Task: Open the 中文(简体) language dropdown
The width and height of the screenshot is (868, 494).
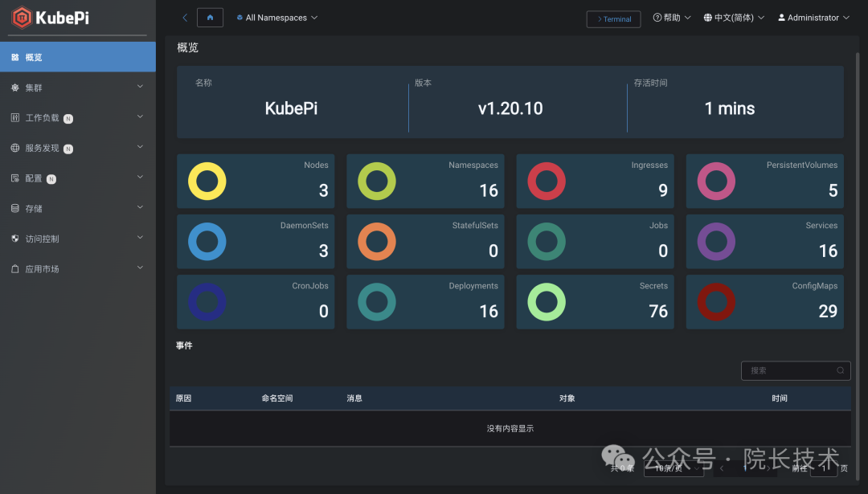Action: coord(734,18)
